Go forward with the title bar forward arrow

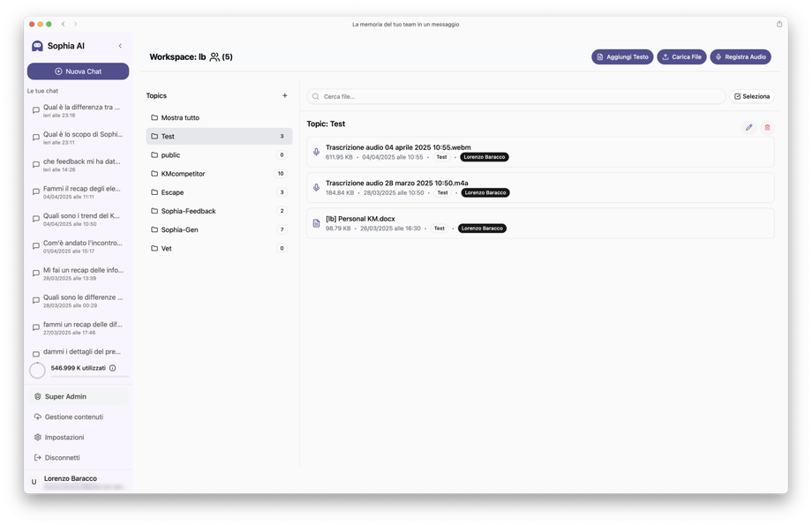click(x=76, y=24)
